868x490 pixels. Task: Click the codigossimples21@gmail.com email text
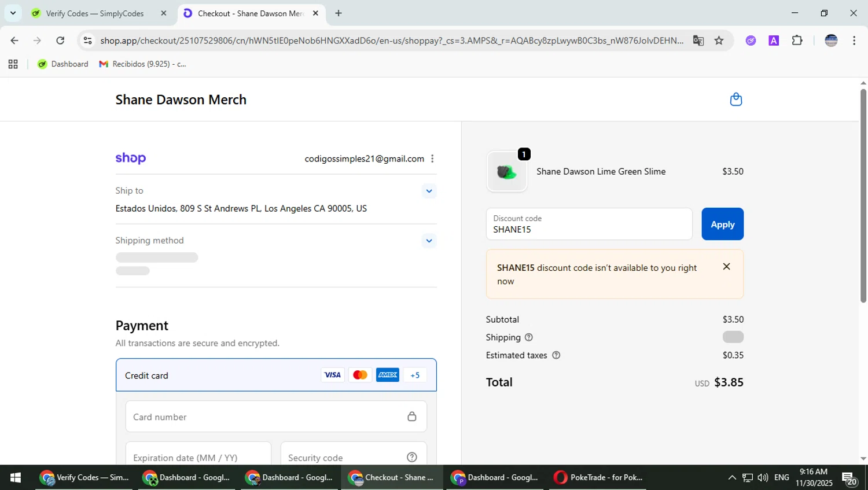pyautogui.click(x=364, y=159)
